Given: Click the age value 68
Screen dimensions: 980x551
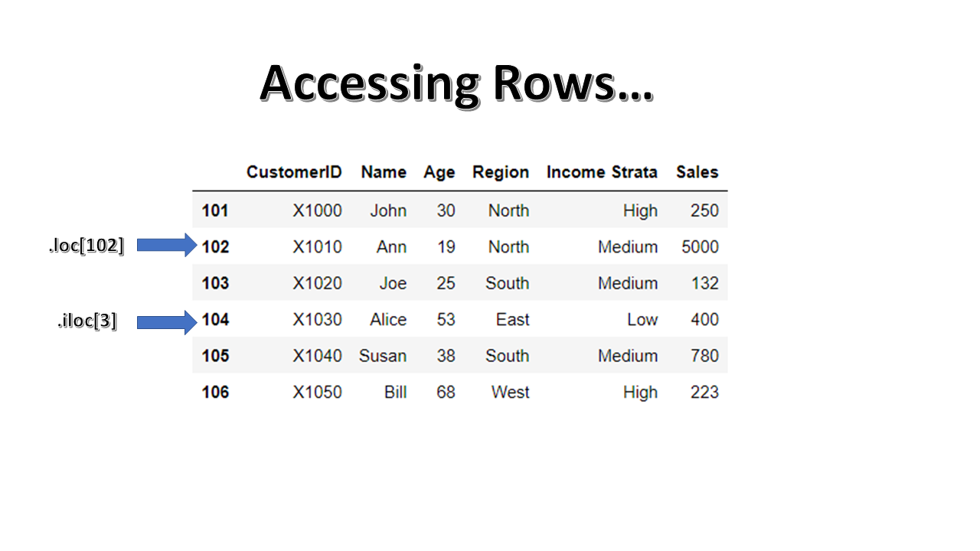Looking at the screenshot, I should [x=446, y=392].
